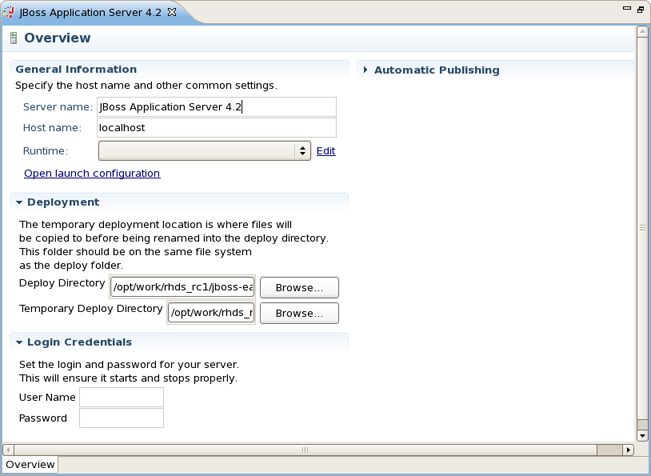The image size is (651, 476).
Task: Browse for the Temporary Deploy Directory
Action: tap(299, 313)
